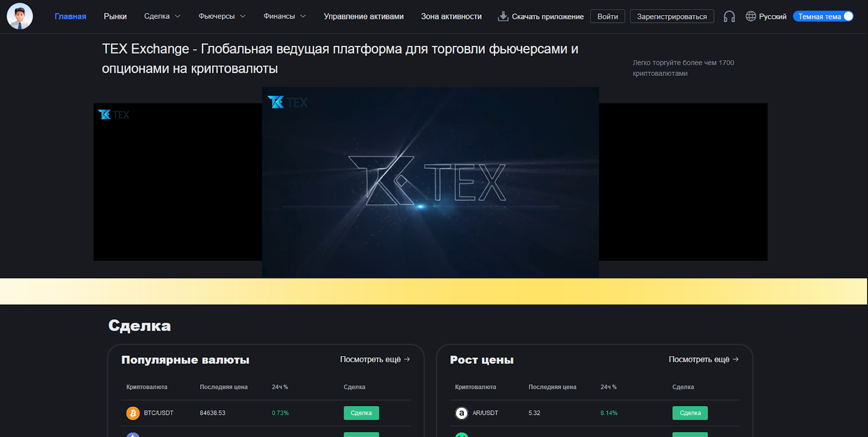Click Криптовалюта header in Рост цены table

[475, 387]
